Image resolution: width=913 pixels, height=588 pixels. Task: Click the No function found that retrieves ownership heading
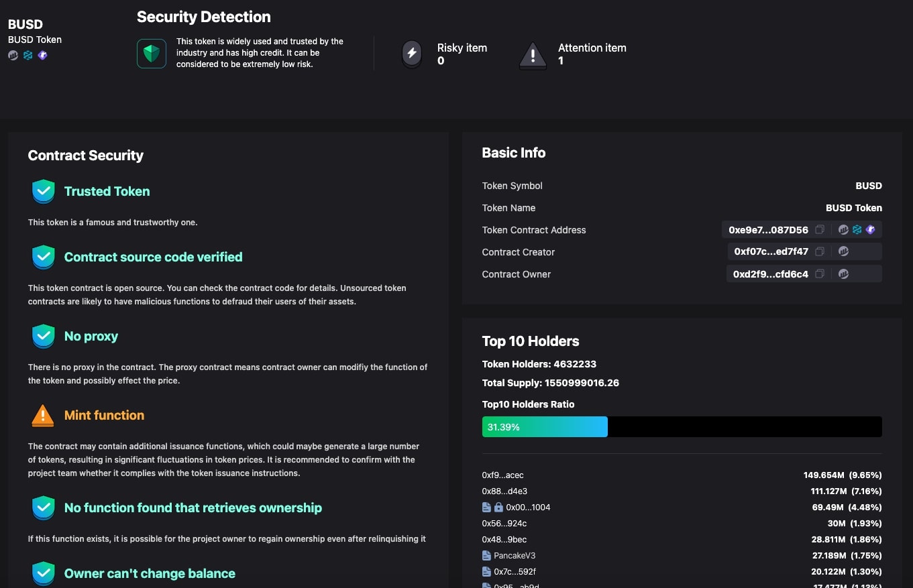point(193,508)
